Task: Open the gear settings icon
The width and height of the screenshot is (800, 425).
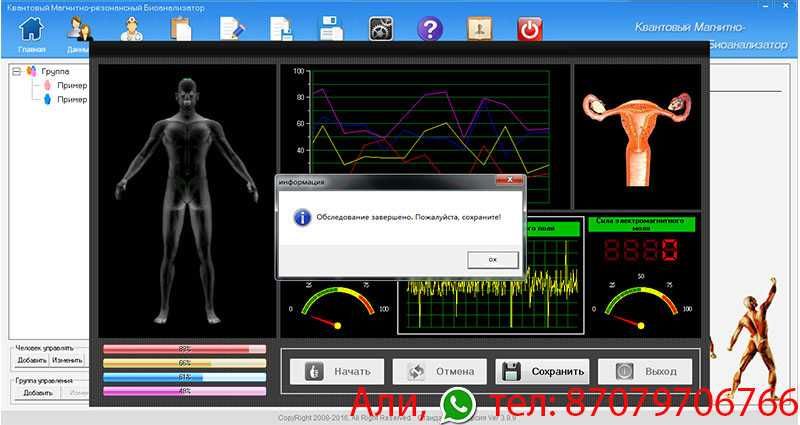Action: (381, 29)
